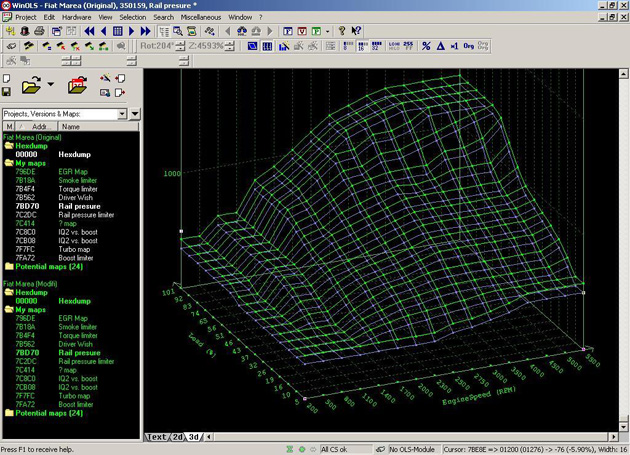Image resolution: width=630 pixels, height=455 pixels.
Task: Click the Name column header
Action: (x=71, y=127)
